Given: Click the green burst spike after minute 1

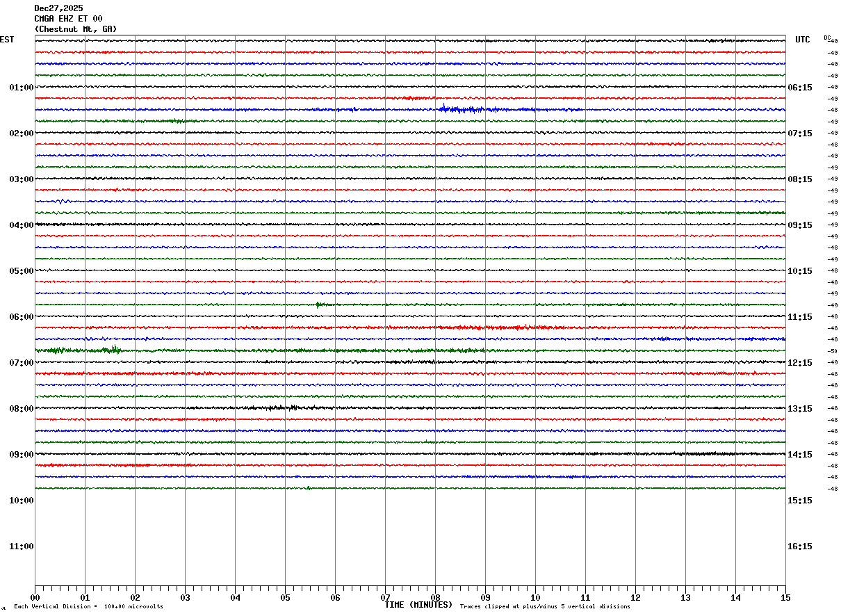Looking at the screenshot, I should click(113, 349).
